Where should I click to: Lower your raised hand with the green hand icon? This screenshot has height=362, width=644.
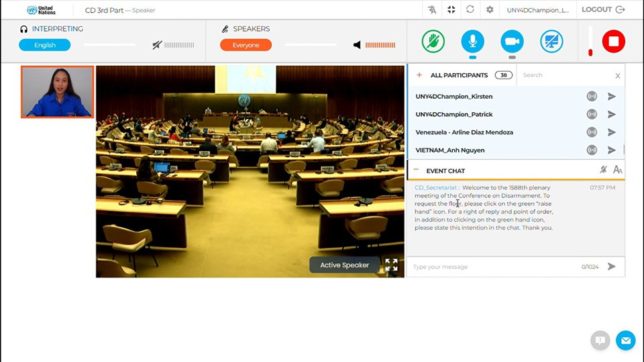(433, 42)
